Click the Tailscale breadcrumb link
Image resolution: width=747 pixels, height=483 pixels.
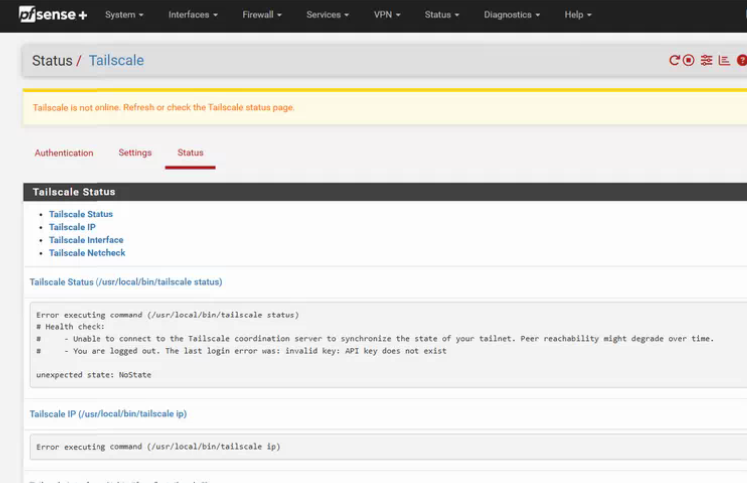click(x=116, y=60)
